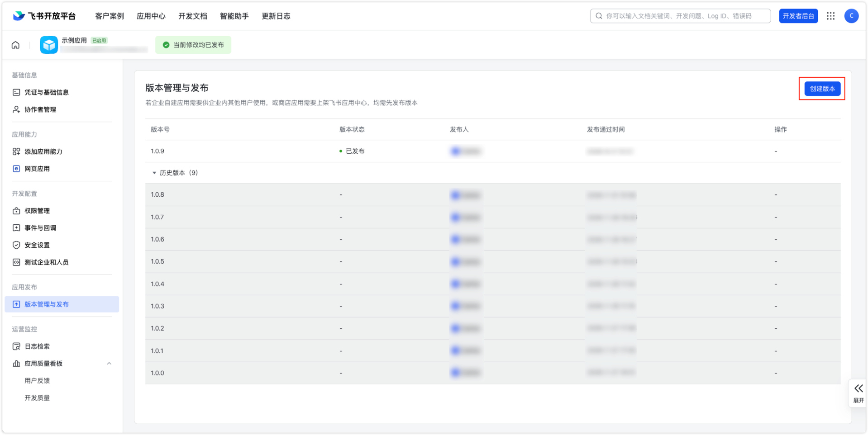Select version row 1.0.2
The height and width of the screenshot is (435, 868).
(x=493, y=328)
